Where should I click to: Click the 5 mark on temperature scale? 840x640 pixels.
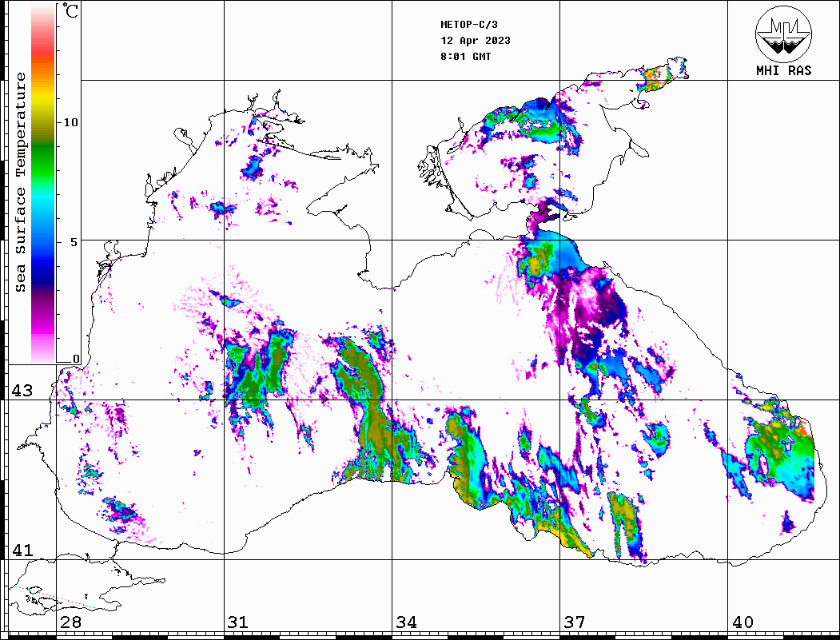75,241
